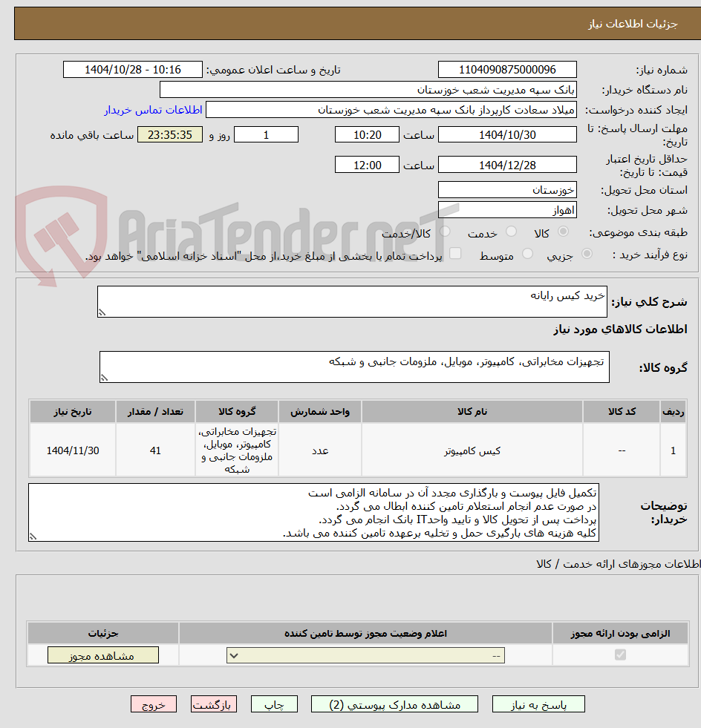Click the جزئیات column header in permits table

pyautogui.click(x=103, y=633)
